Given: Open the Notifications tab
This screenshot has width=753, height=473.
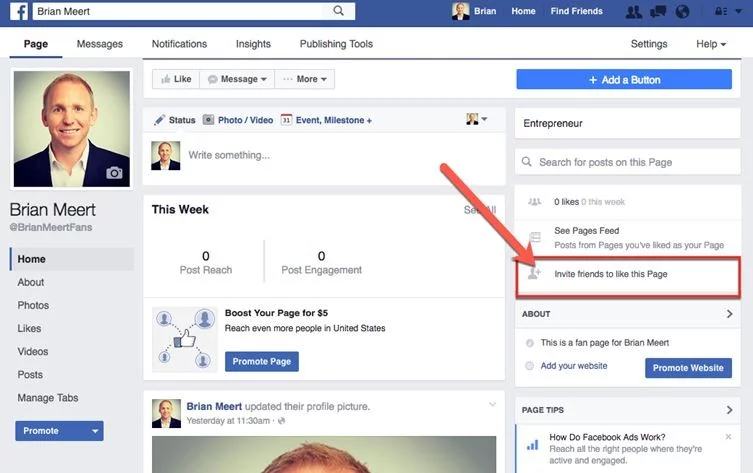Looking at the screenshot, I should click(x=179, y=44).
